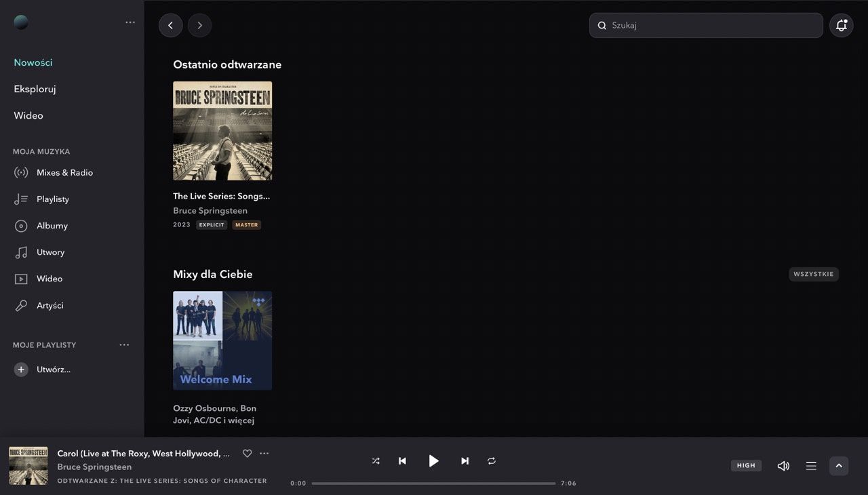Open the Moje Playlisty three-dot options
Image resolution: width=868 pixels, height=495 pixels.
point(124,344)
